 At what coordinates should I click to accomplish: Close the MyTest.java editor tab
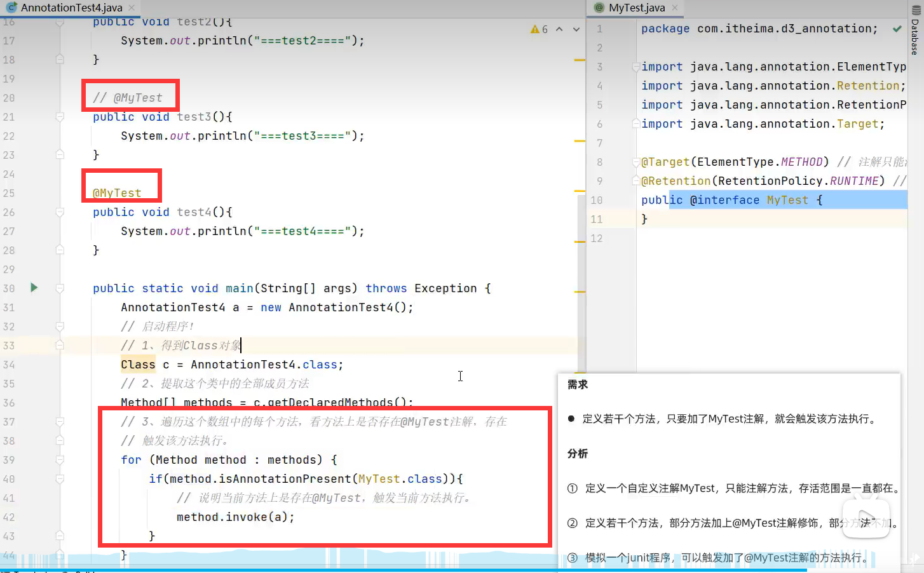coord(675,8)
